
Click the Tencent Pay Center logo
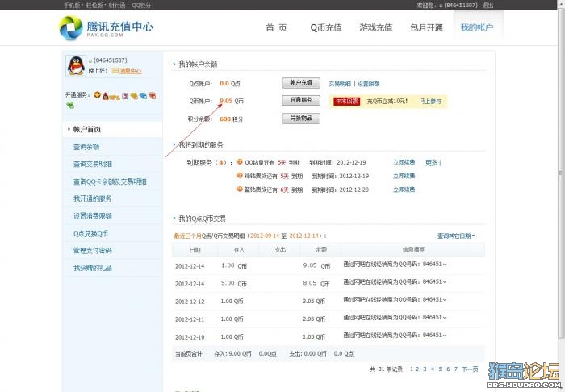106,27
